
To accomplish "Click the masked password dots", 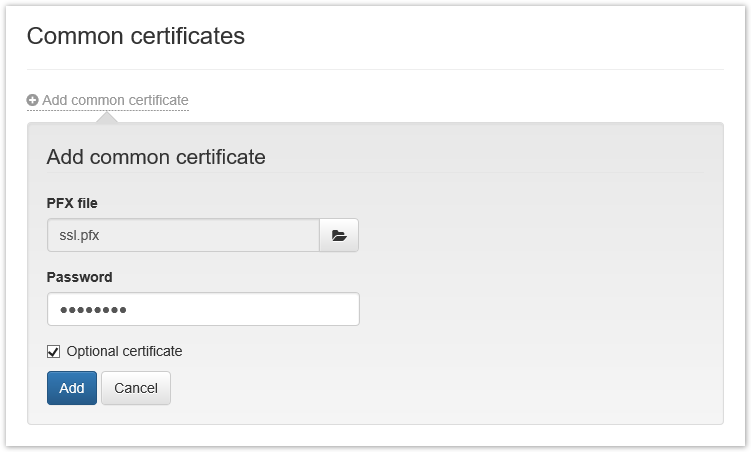I will pos(93,310).
